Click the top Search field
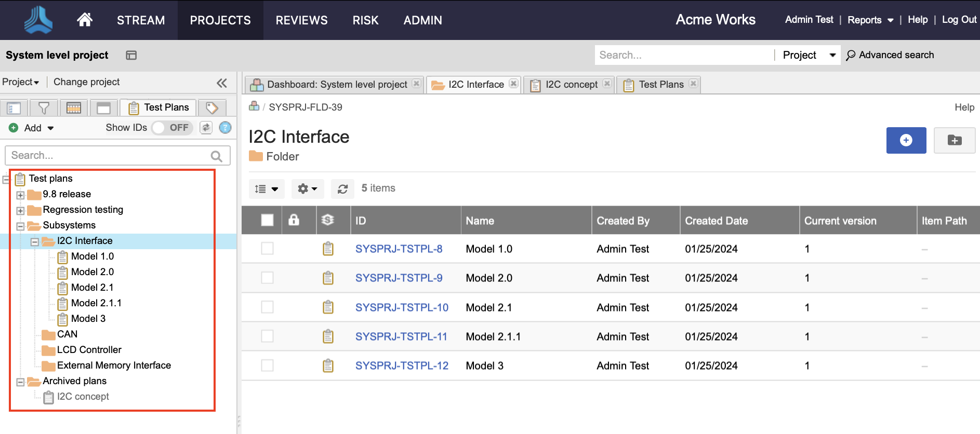Viewport: 980px width, 434px height. 684,55
